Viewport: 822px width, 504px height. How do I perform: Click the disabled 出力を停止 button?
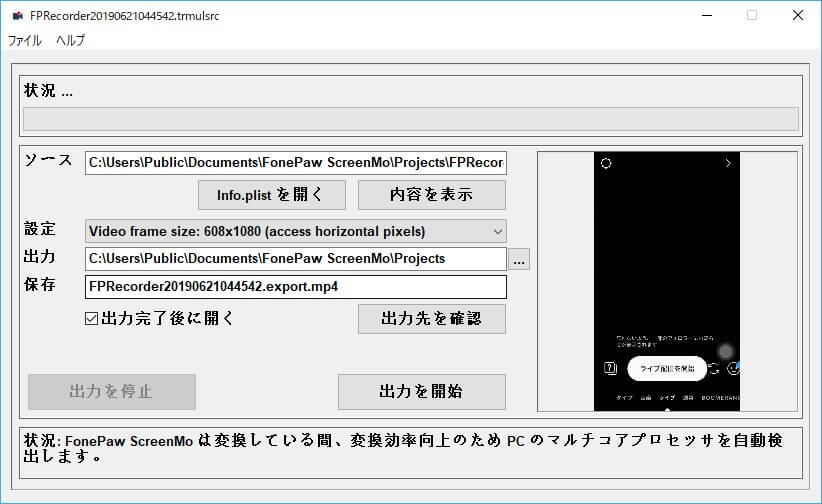coord(112,392)
